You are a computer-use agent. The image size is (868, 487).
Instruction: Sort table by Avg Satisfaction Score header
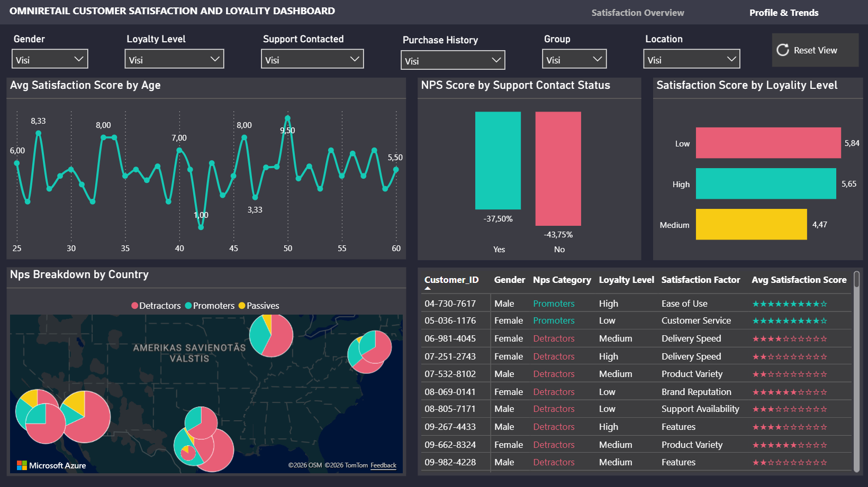point(799,280)
